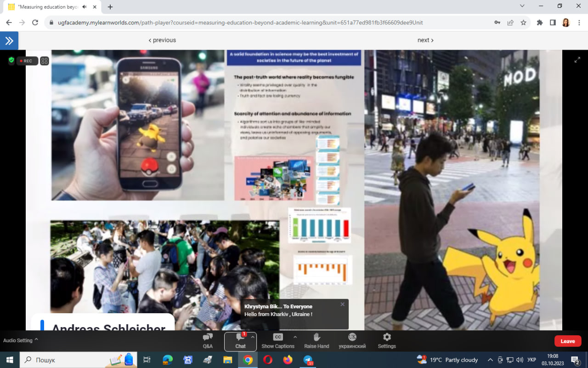Enter fullscreen with the expand arrows icon

[577, 60]
